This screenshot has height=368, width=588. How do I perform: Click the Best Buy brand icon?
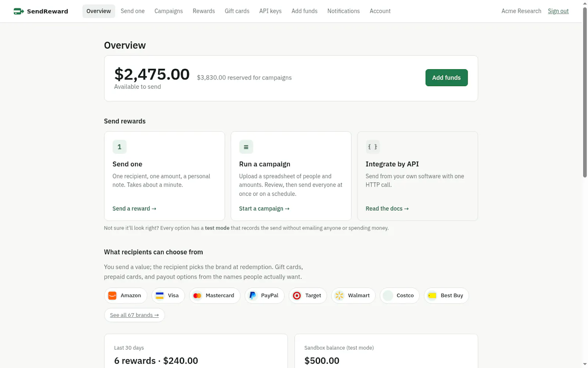click(432, 296)
